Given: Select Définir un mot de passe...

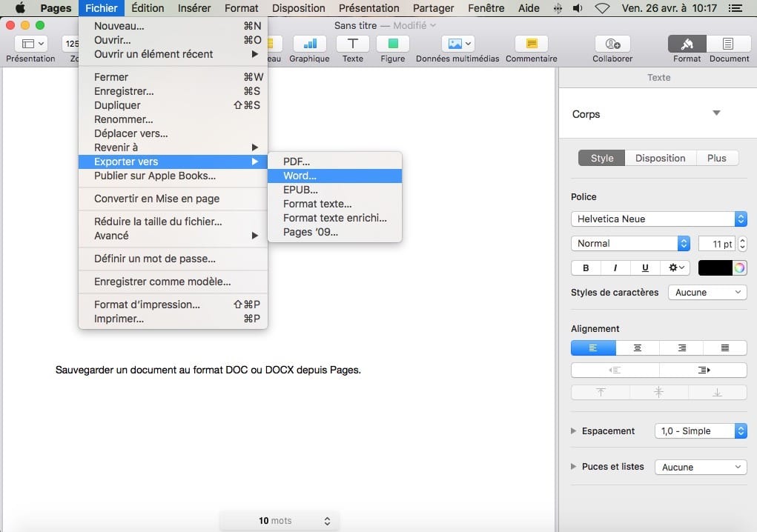Looking at the screenshot, I should (173, 259).
